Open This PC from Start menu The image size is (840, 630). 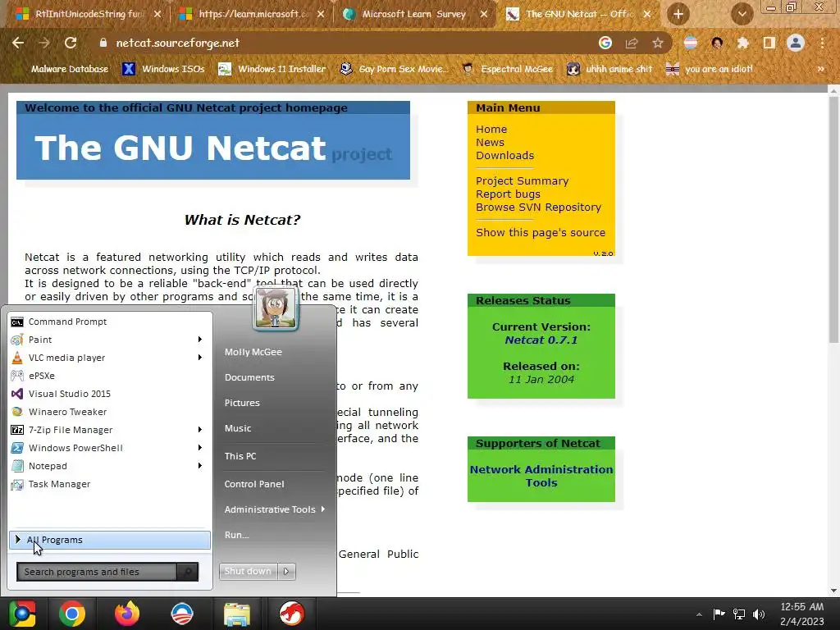tap(240, 456)
